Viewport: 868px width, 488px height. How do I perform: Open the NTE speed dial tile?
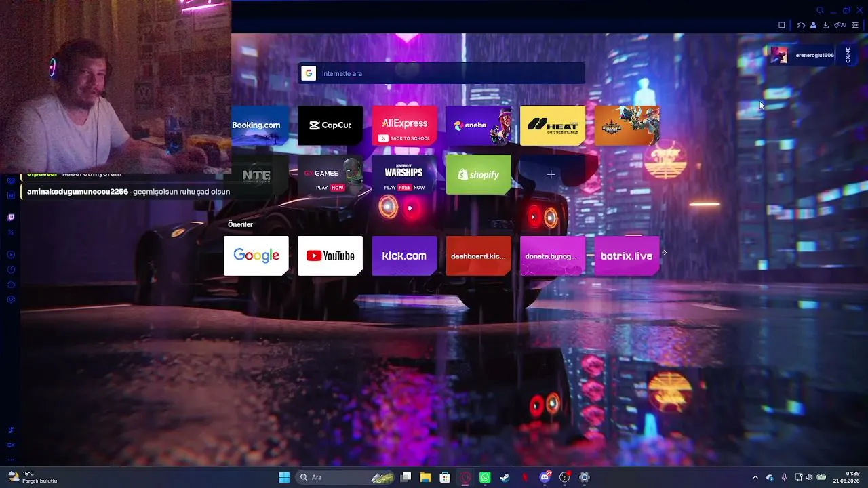[x=256, y=175]
